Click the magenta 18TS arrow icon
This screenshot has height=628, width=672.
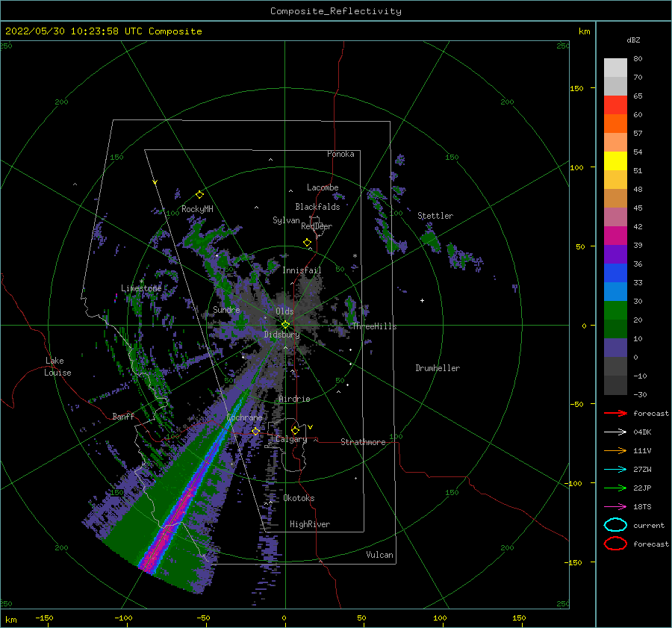(615, 507)
